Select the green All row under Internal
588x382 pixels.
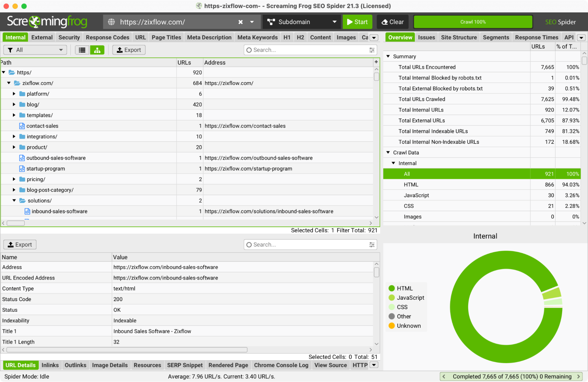456,174
